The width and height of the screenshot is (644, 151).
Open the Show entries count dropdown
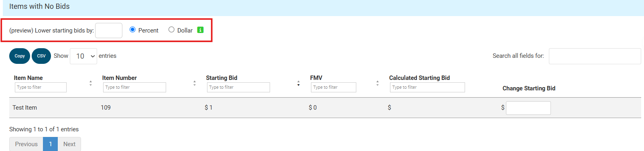[83, 56]
